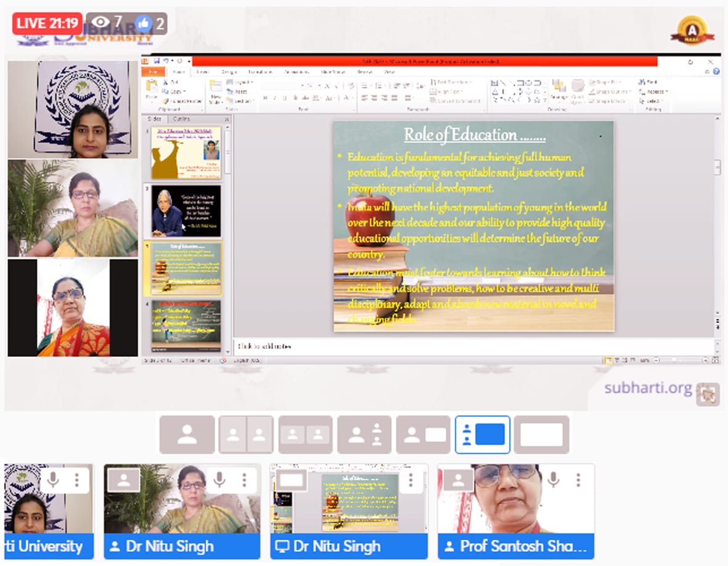The image size is (728, 566).
Task: Toggle Dr Nitu Singh camera in stream
Action: click(123, 480)
